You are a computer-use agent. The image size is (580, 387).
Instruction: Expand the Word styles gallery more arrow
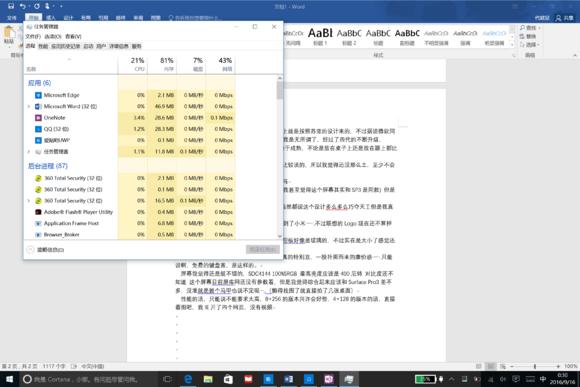point(512,44)
